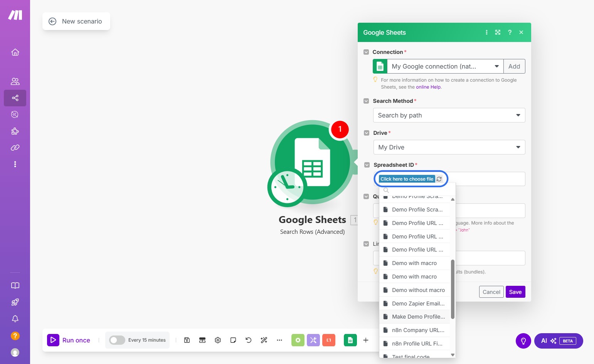Open the Scenarios share icon in sidebar
Screen dimensions: 594x364
(x=15, y=98)
